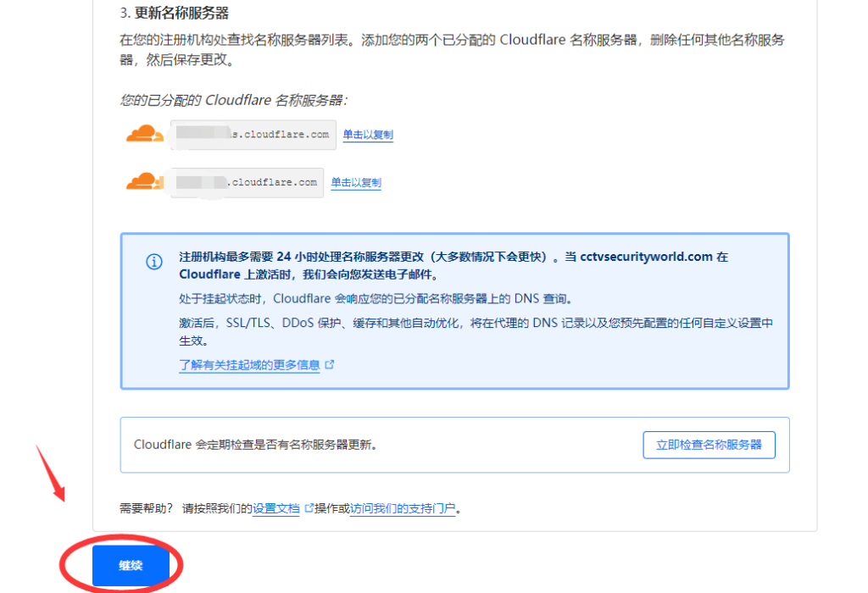This screenshot has width=868, height=593.
Task: Click the Cloudflare cloud icon beside first nameserver
Action: point(144,134)
